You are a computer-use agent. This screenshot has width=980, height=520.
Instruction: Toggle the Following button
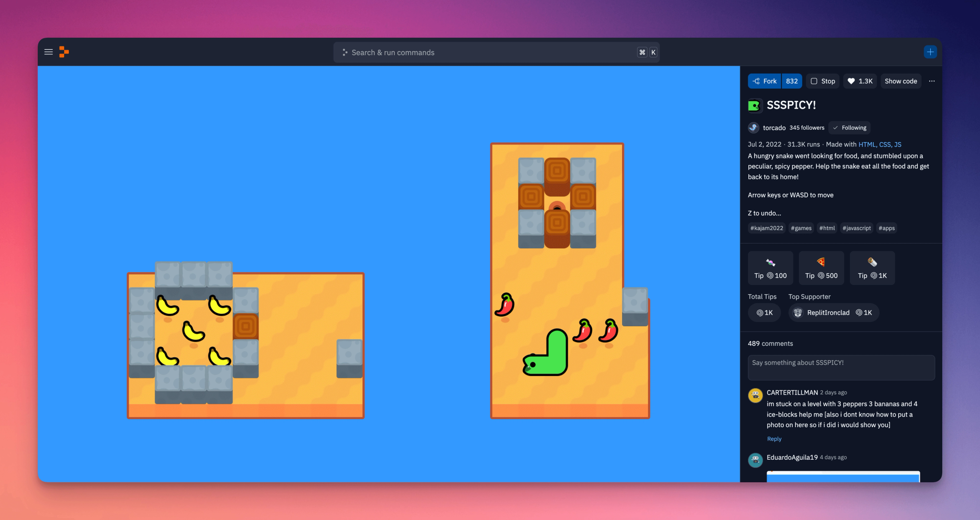(x=849, y=128)
